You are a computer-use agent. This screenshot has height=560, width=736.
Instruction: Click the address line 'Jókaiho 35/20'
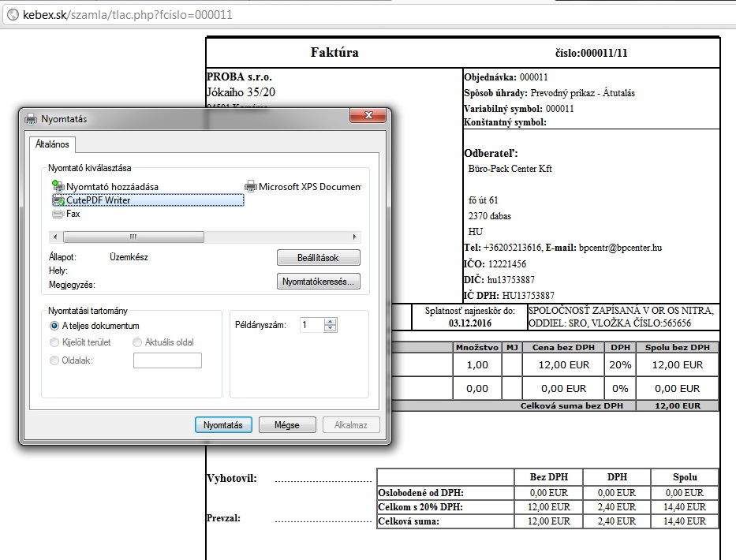pyautogui.click(x=241, y=92)
